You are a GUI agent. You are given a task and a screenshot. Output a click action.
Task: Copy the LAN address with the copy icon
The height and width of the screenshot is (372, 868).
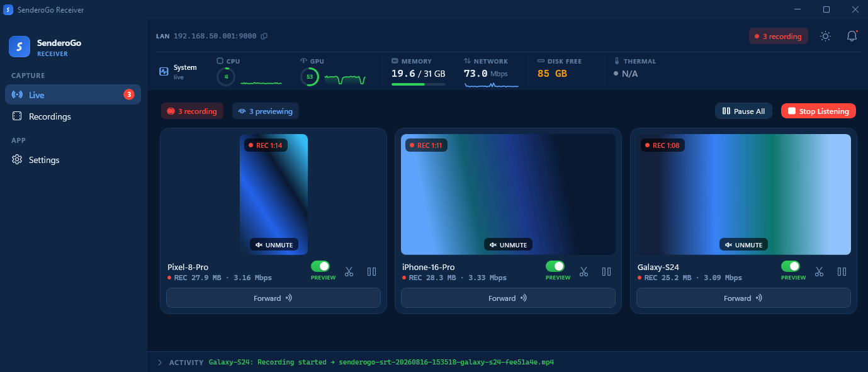click(264, 36)
